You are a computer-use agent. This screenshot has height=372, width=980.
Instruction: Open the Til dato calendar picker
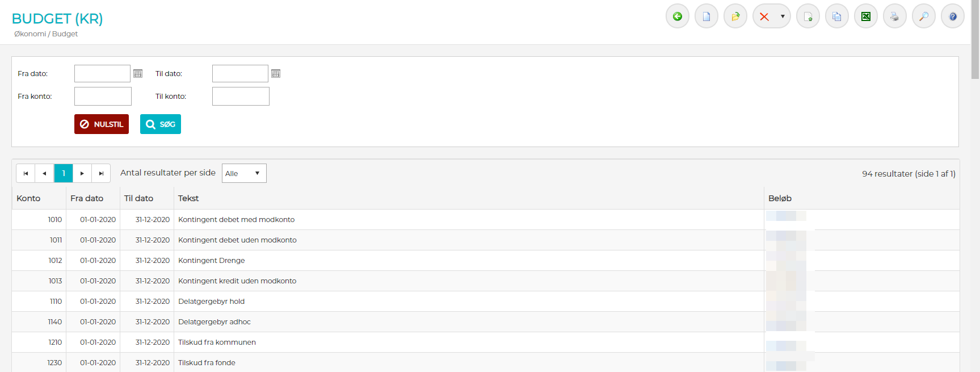coord(276,74)
